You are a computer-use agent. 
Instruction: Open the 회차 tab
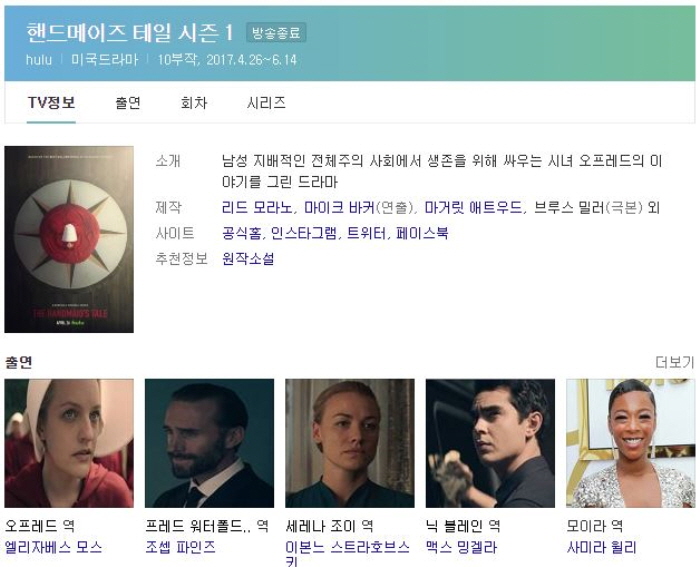pyautogui.click(x=194, y=103)
